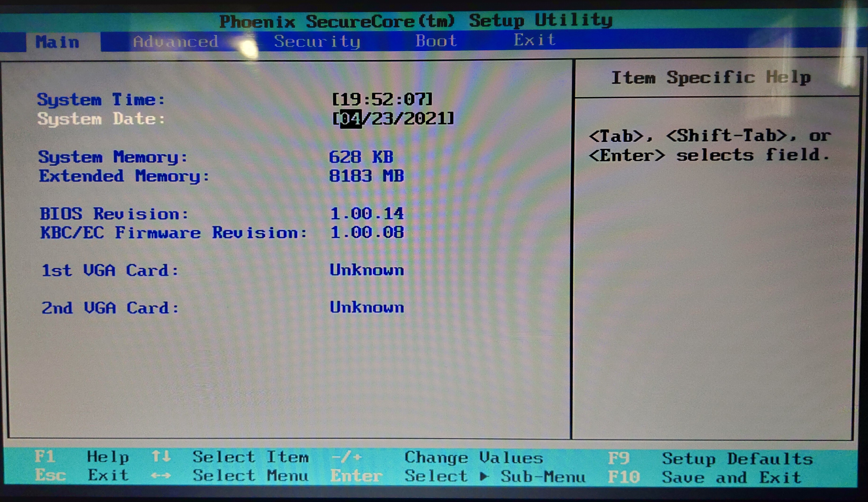Screen dimensions: 868x502
Task: Click the up/down arrows icon
Action: [161, 457]
